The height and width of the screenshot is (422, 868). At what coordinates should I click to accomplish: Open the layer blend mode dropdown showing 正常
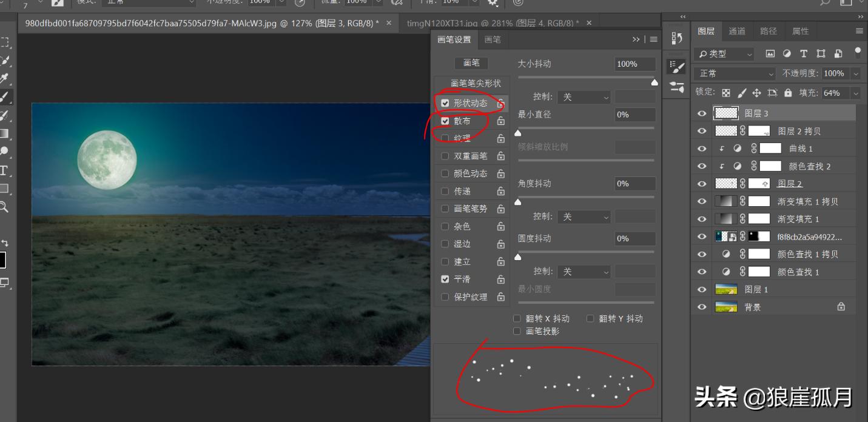[734, 73]
